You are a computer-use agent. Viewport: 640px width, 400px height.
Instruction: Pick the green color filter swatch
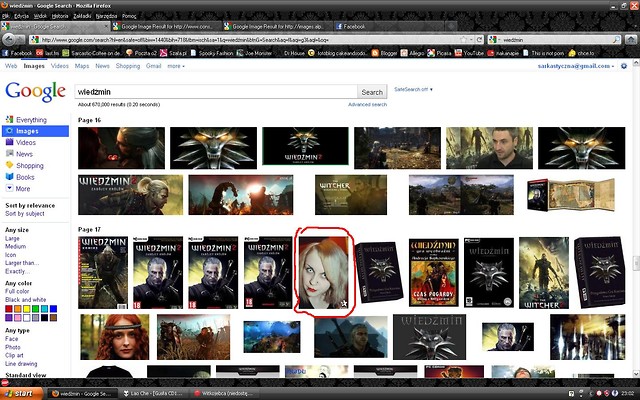point(36,309)
